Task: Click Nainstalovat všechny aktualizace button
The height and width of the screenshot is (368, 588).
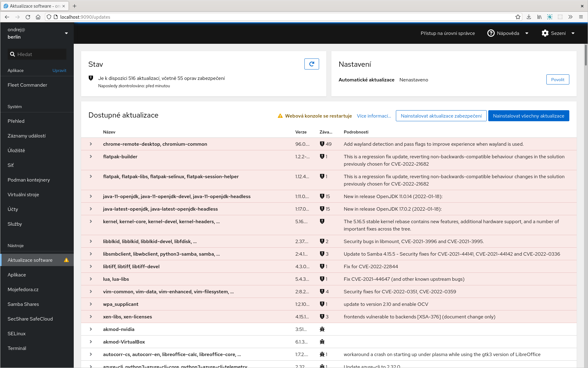Action: tap(528, 116)
